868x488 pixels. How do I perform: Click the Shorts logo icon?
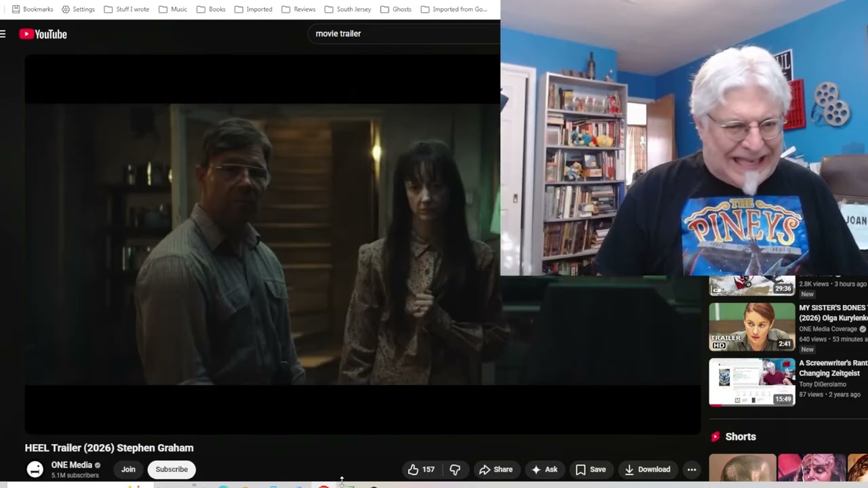715,436
